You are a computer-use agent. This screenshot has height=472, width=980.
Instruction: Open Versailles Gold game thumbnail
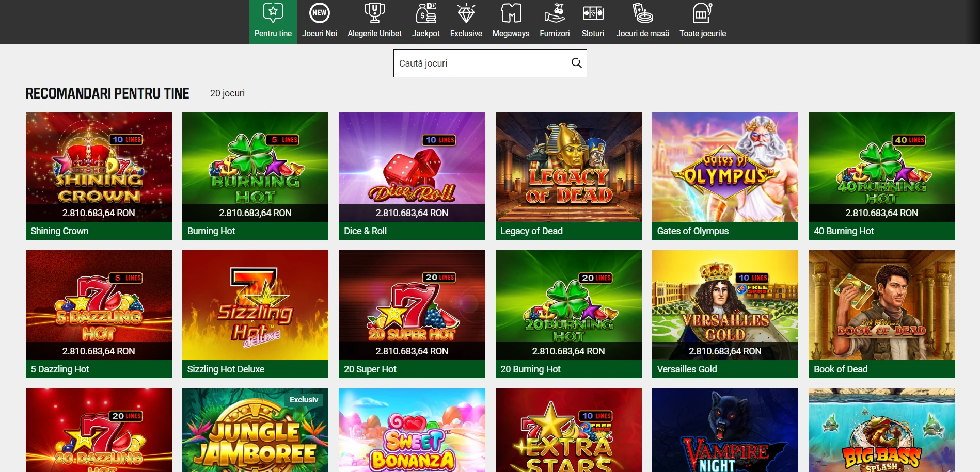point(725,305)
